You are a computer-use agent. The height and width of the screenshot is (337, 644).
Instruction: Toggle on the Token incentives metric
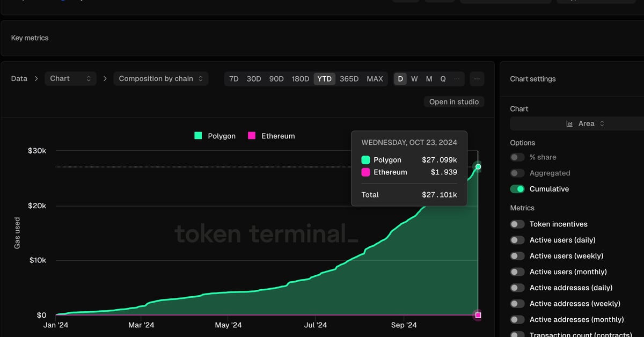(x=517, y=224)
